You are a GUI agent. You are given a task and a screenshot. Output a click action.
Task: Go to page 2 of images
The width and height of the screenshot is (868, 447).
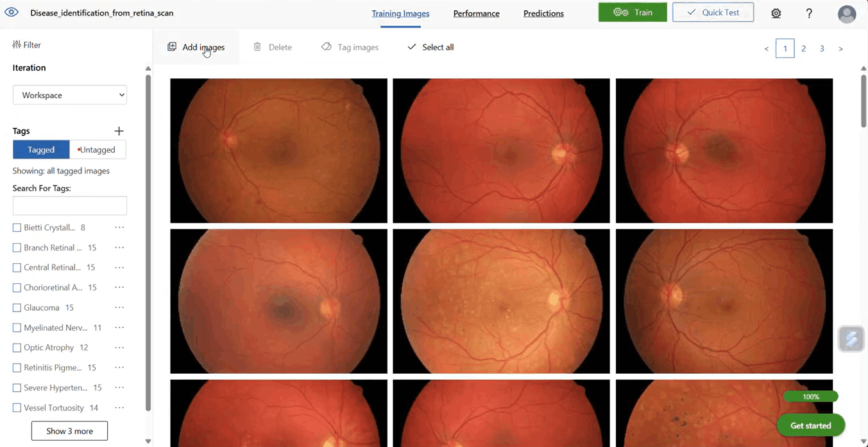coord(803,49)
